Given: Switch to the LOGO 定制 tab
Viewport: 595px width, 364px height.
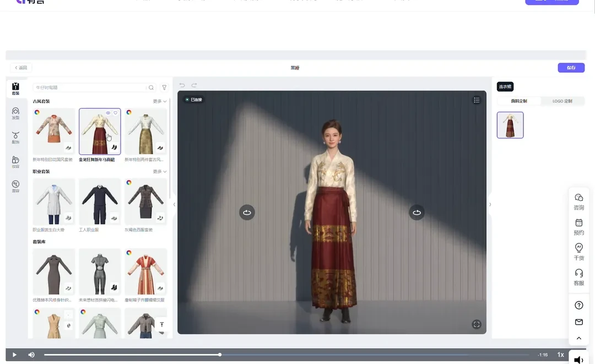Looking at the screenshot, I should pyautogui.click(x=562, y=101).
